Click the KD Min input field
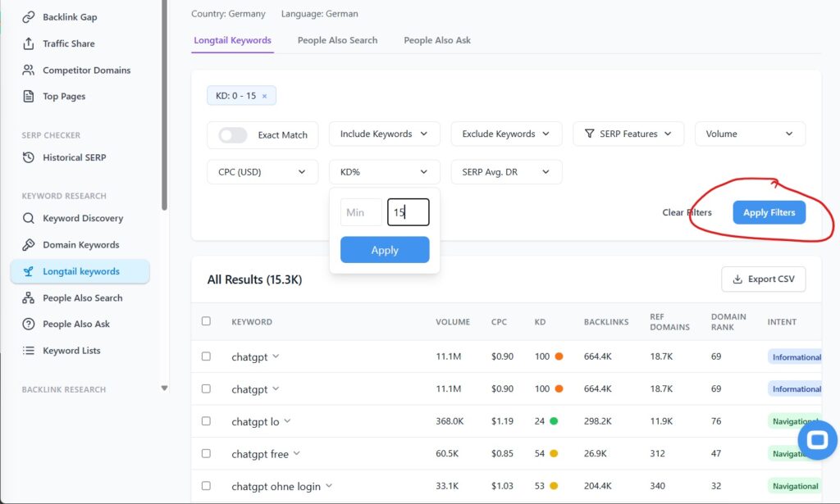 [360, 212]
